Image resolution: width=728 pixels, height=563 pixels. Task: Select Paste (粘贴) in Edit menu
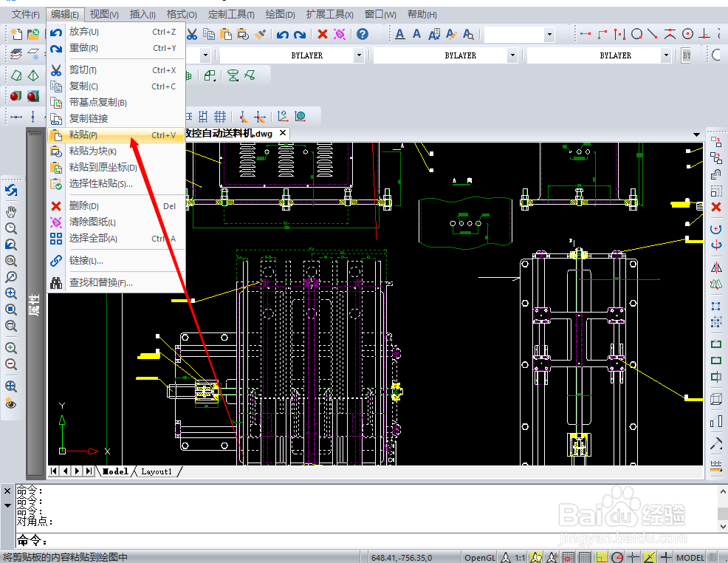116,135
